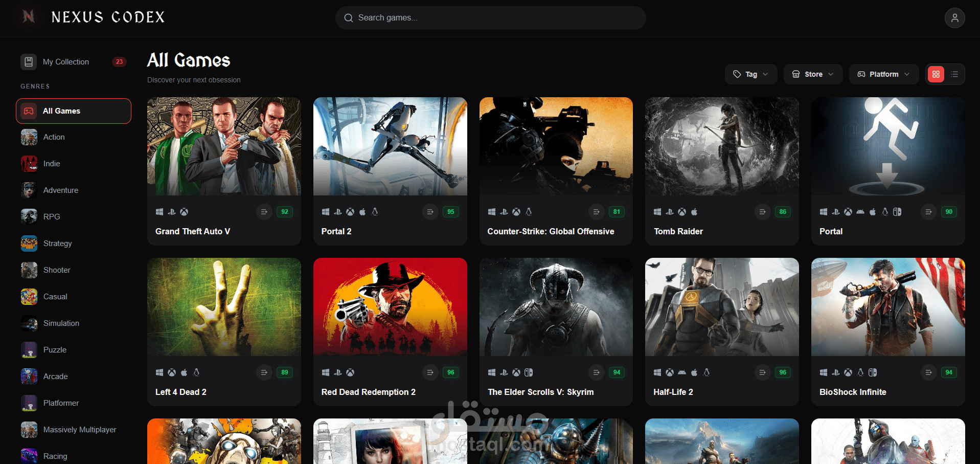Open the Massively Multiplayer genre
The image size is (980, 464).
point(74,430)
